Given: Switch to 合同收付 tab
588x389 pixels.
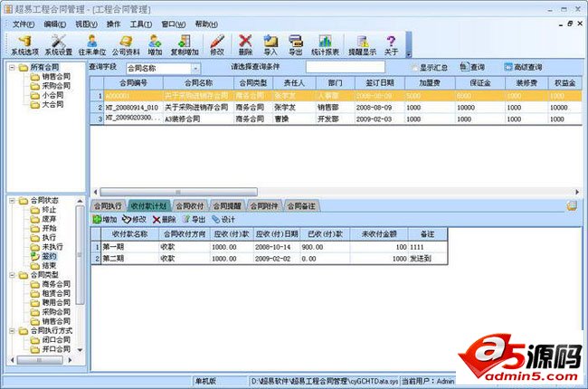Looking at the screenshot, I should (x=190, y=206).
